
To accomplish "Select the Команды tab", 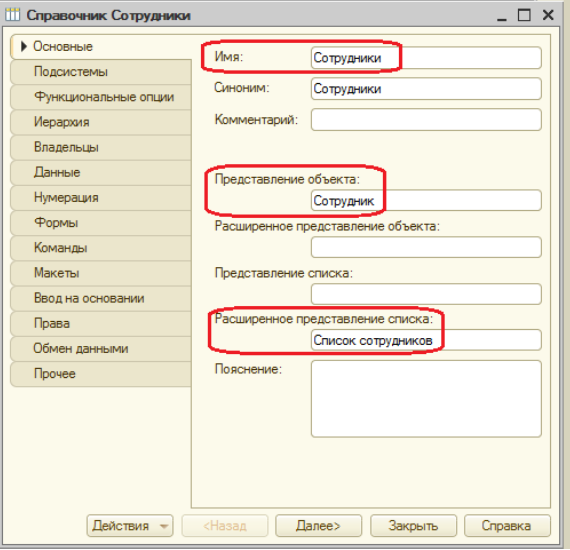I will (x=101, y=248).
